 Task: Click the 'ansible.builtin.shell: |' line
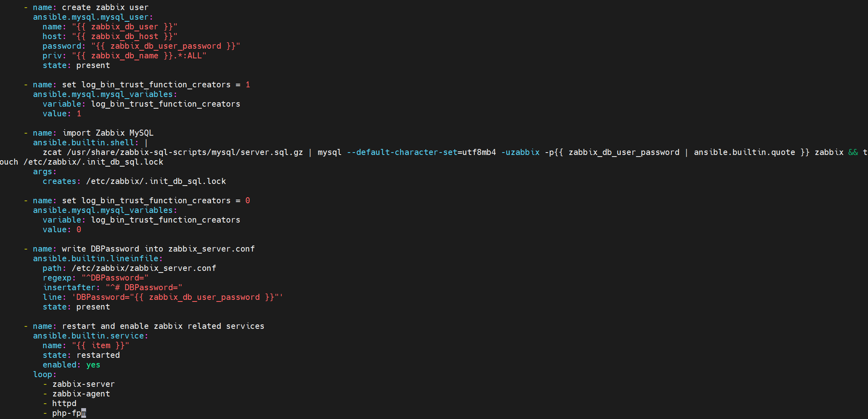90,142
